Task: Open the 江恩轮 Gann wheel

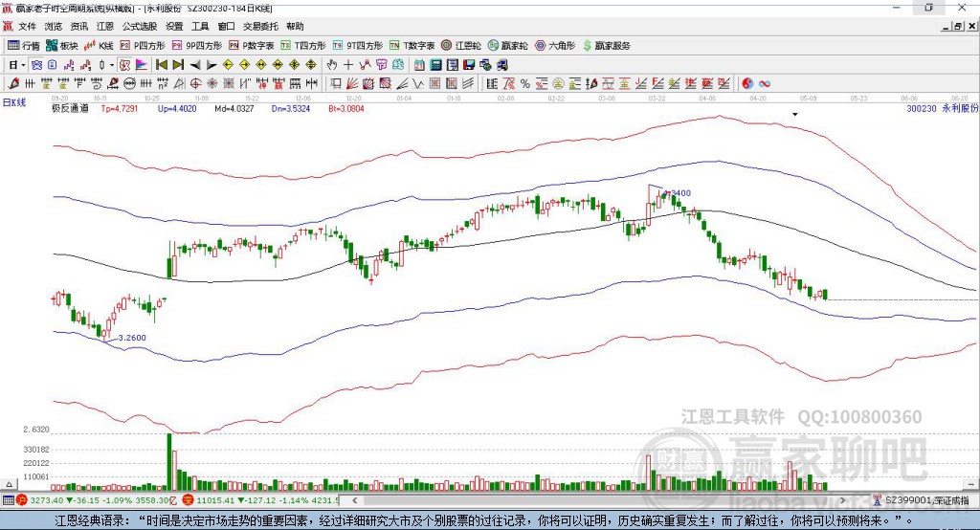Action: click(x=461, y=46)
